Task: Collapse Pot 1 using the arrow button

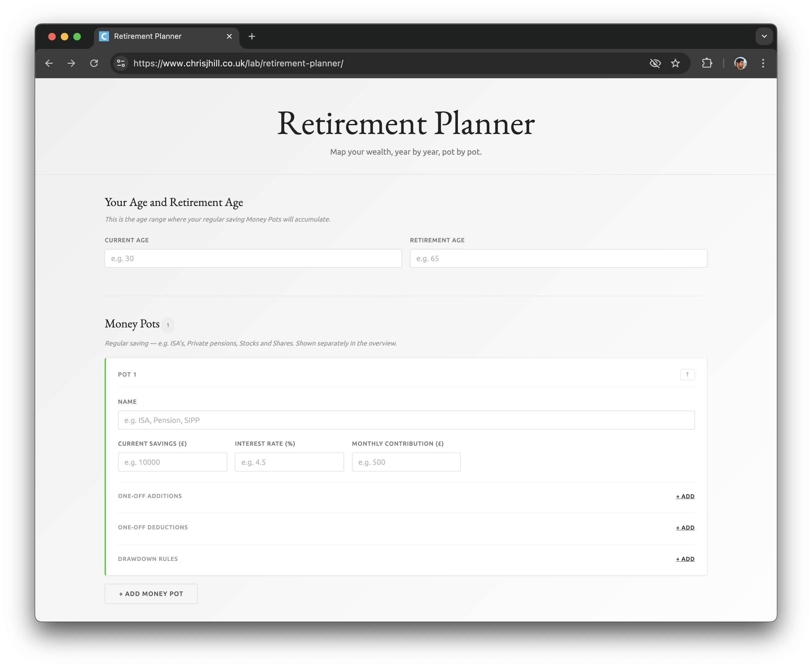Action: click(x=687, y=374)
